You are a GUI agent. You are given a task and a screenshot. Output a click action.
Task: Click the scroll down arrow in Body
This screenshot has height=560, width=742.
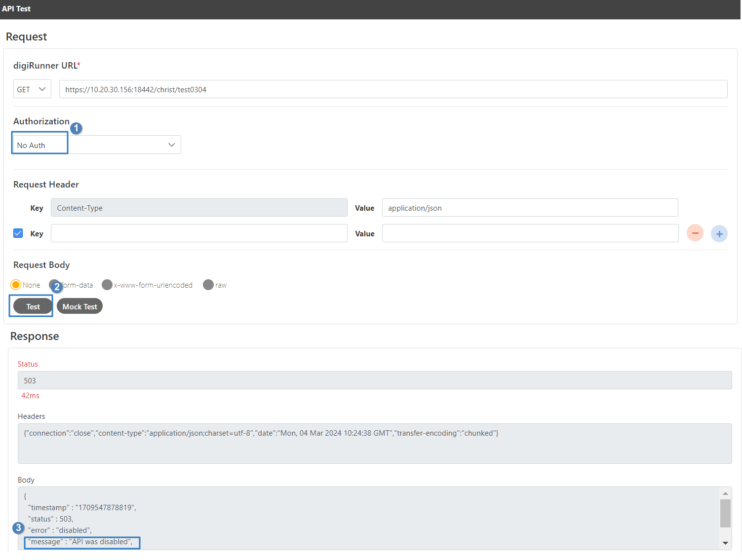tap(725, 543)
